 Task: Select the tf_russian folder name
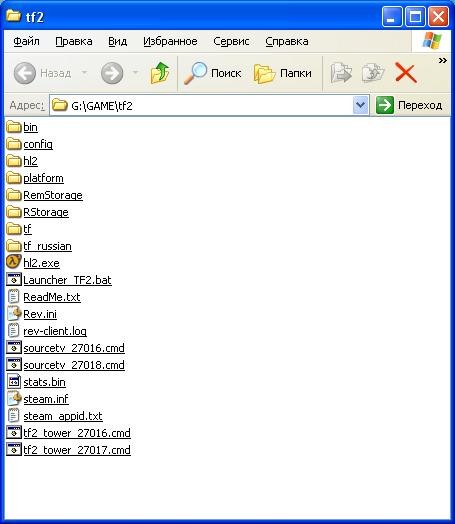click(47, 246)
